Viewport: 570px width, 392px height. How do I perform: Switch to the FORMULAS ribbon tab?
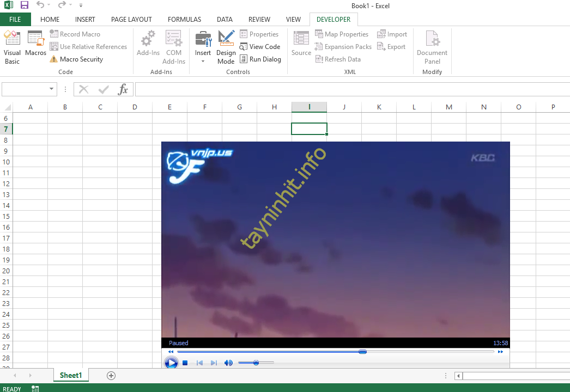[184, 20]
